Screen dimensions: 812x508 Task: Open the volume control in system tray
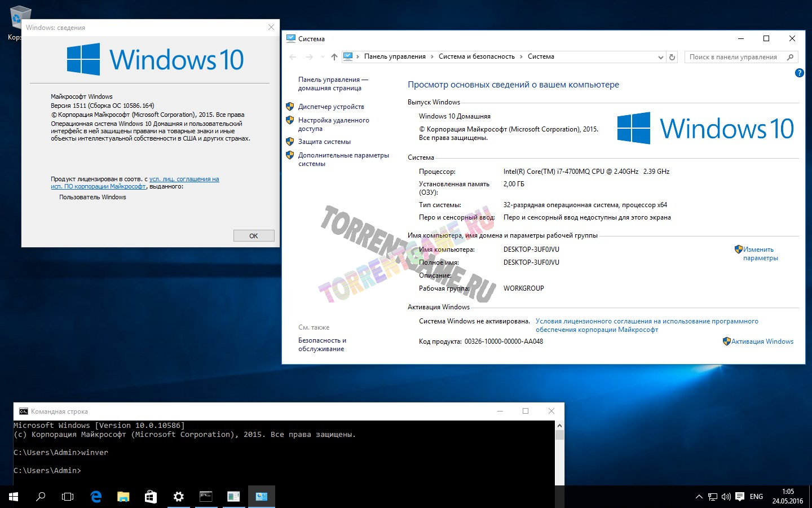(726, 497)
